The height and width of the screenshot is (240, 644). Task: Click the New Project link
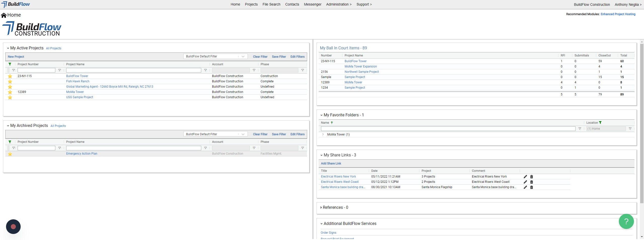point(16,57)
